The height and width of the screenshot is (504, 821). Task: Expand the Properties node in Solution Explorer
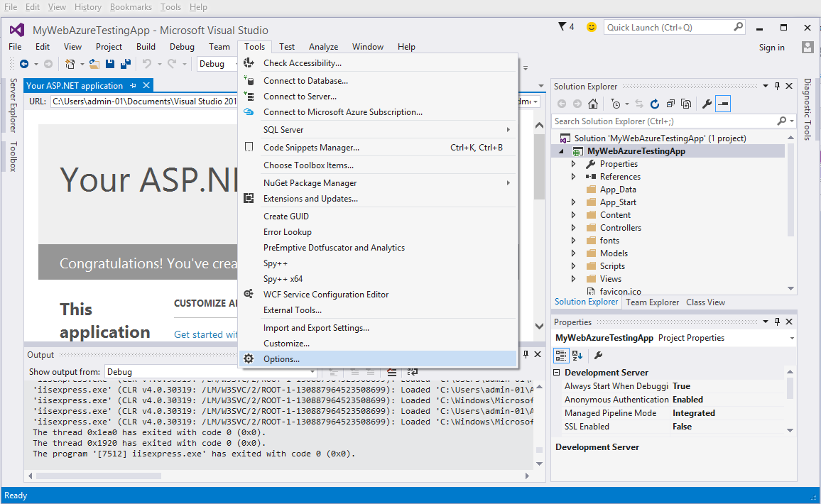pyautogui.click(x=573, y=164)
